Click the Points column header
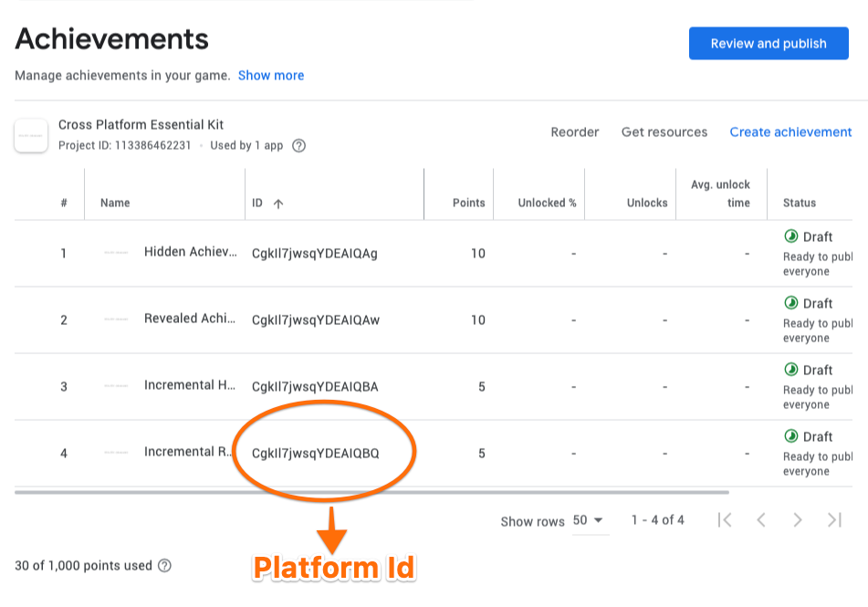 pyautogui.click(x=468, y=203)
